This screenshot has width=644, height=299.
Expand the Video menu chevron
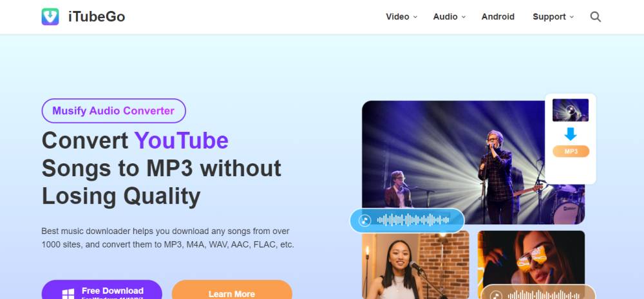pyautogui.click(x=415, y=17)
